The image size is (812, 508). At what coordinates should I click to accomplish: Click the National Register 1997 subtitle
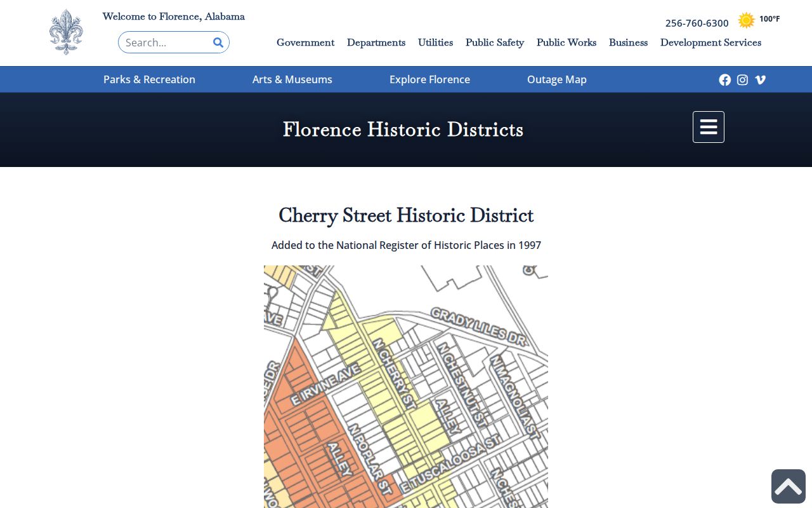click(x=406, y=245)
